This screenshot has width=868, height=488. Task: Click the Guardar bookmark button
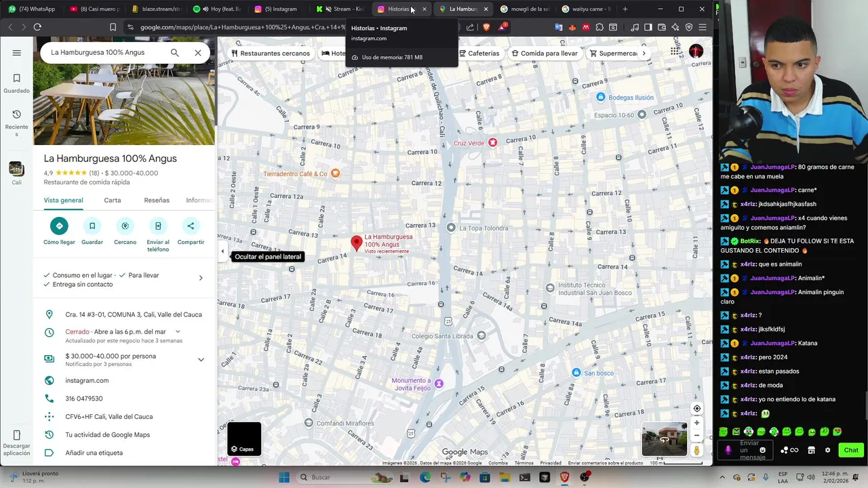point(92,231)
